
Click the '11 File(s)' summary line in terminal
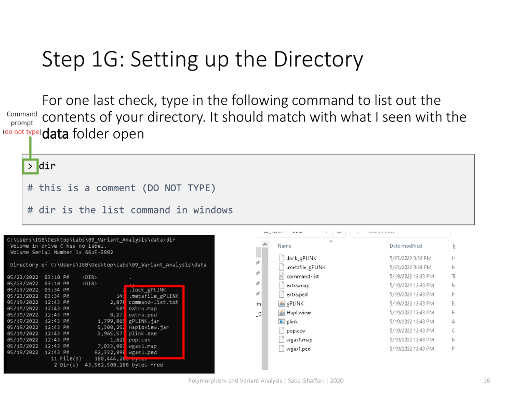click(99, 358)
